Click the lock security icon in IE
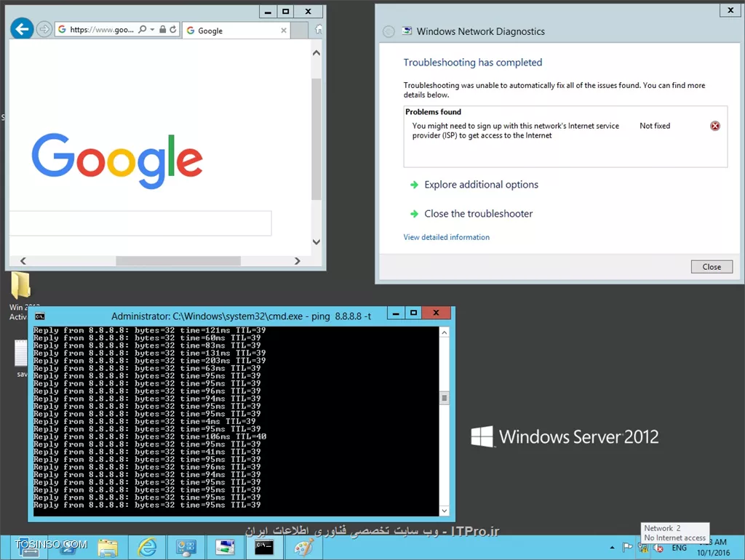Screen dimensions: 745x560 click(162, 29)
